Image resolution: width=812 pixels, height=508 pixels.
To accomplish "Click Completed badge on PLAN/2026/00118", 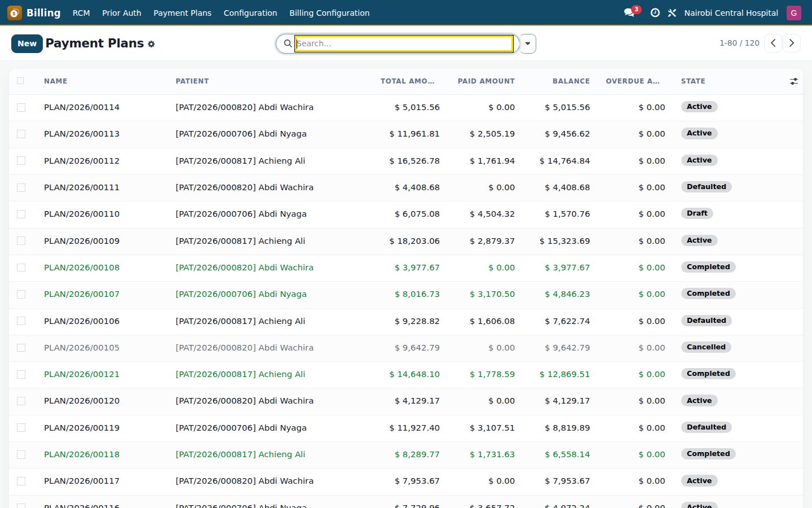I will tap(708, 454).
